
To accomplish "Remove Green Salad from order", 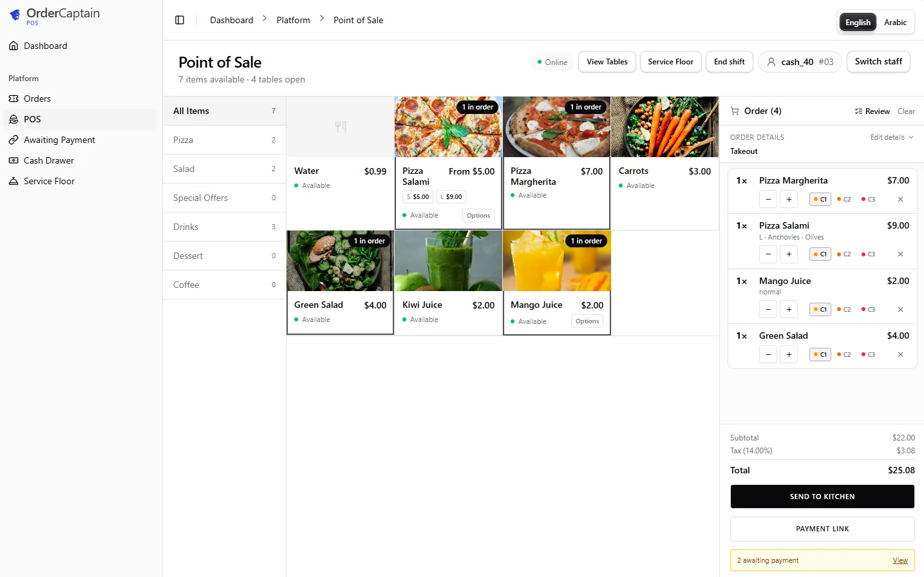I will pyautogui.click(x=900, y=354).
